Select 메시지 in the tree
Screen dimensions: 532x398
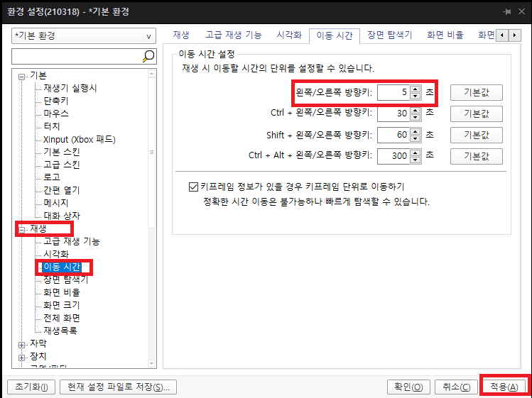[56, 203]
